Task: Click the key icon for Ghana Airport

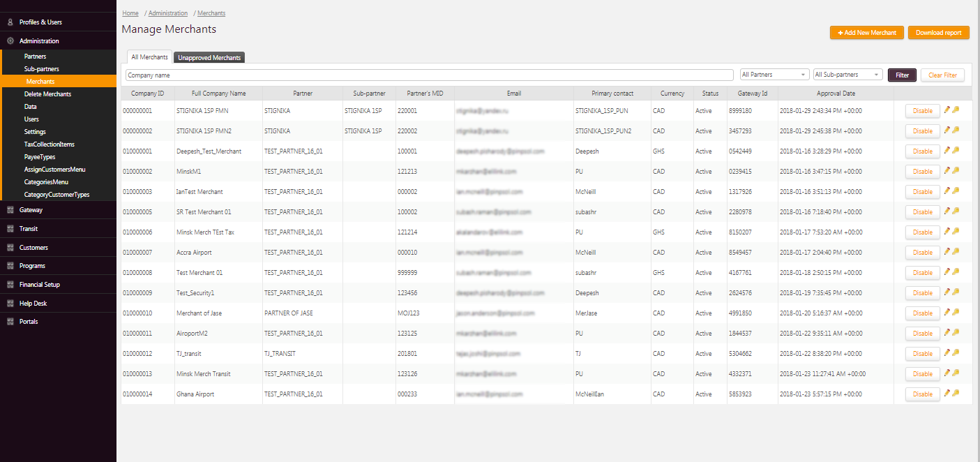Action: coord(956,393)
